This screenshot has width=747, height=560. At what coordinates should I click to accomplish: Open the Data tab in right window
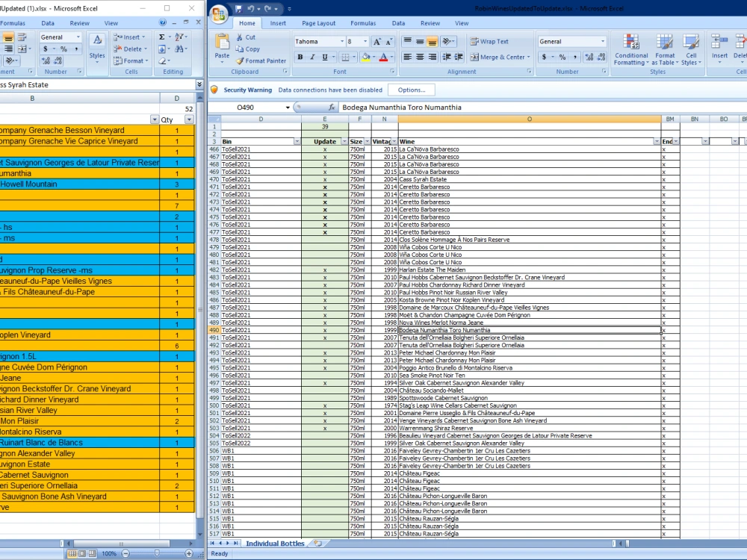pyautogui.click(x=398, y=23)
